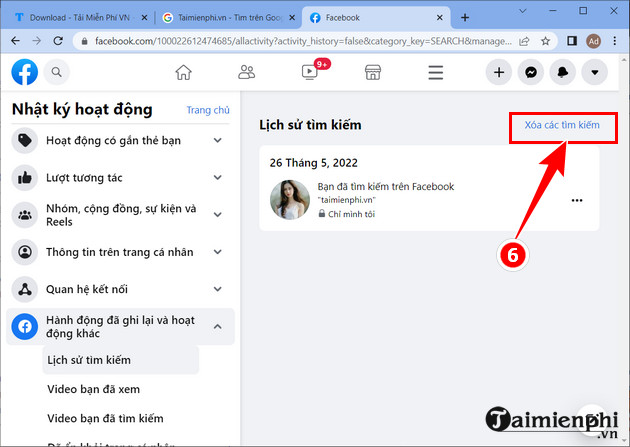The height and width of the screenshot is (447, 630).
Task: Close the Taimienphi.vn Google tab
Action: pyautogui.click(x=292, y=18)
